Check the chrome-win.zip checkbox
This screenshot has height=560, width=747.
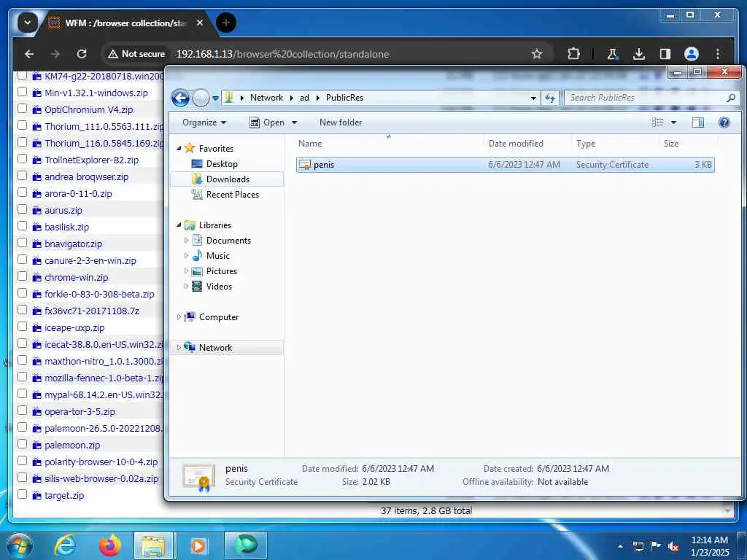point(22,276)
